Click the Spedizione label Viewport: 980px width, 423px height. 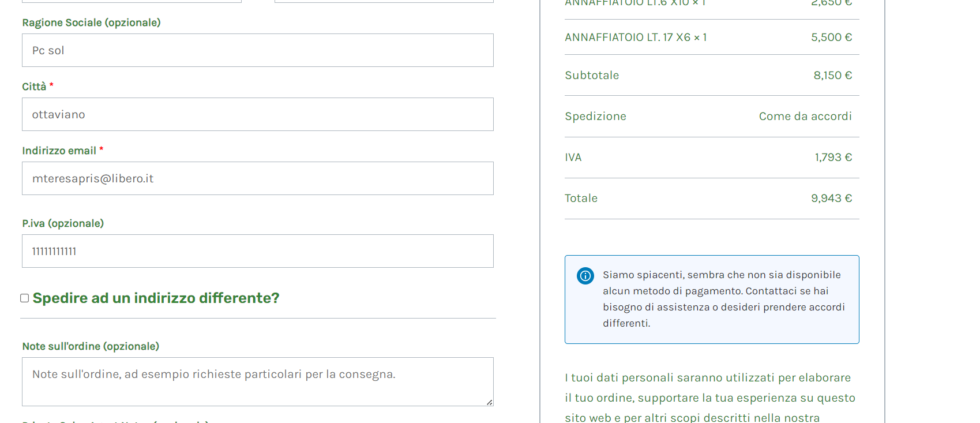tap(595, 117)
